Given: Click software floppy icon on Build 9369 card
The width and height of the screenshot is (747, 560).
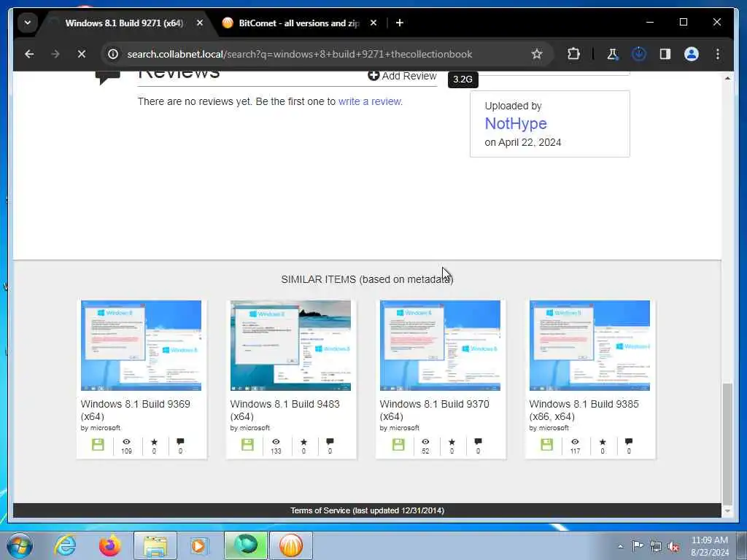Looking at the screenshot, I should [98, 445].
